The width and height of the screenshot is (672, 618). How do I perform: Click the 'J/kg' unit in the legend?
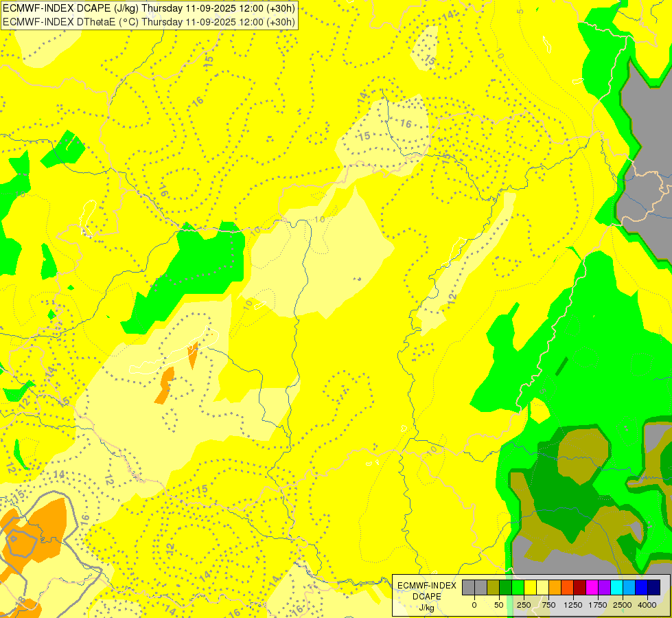[426, 608]
